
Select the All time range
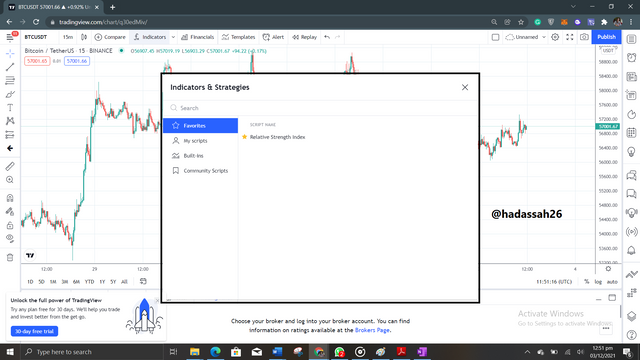(124, 282)
